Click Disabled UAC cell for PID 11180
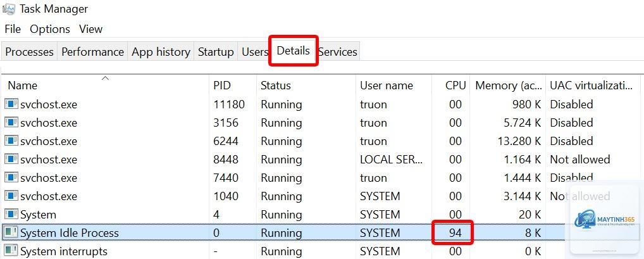The height and width of the screenshot is (259, 644). click(571, 104)
